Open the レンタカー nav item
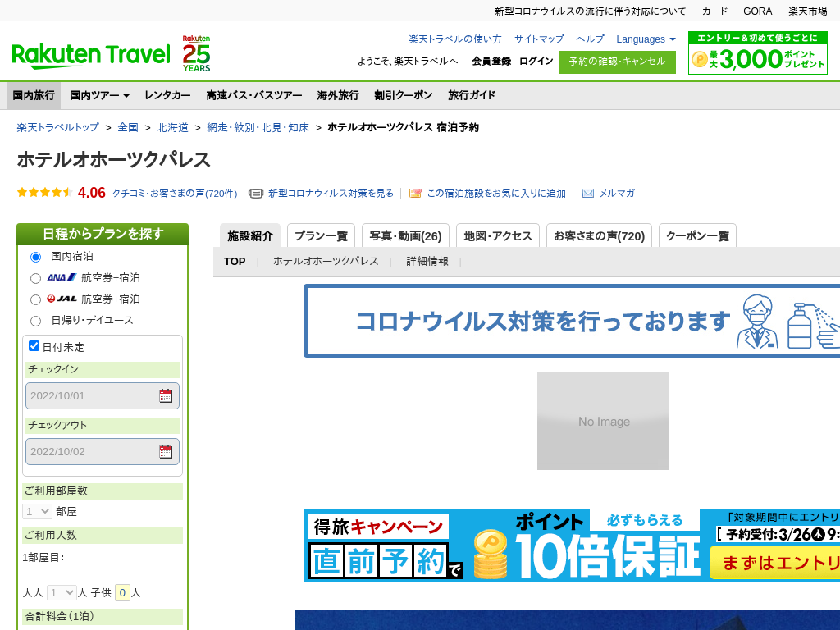This screenshot has width=840, height=630. point(167,95)
